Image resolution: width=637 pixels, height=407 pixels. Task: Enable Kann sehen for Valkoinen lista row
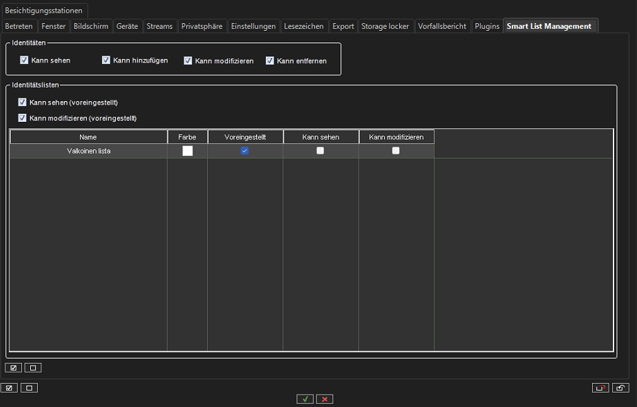pos(320,151)
